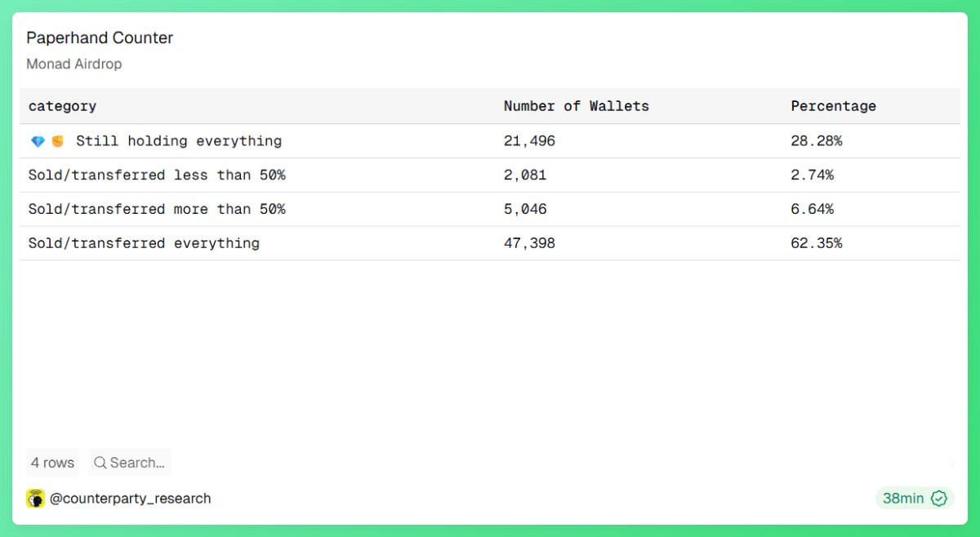Click the magnifying glass search icon
Screen dimensions: 980x537
click(100, 463)
